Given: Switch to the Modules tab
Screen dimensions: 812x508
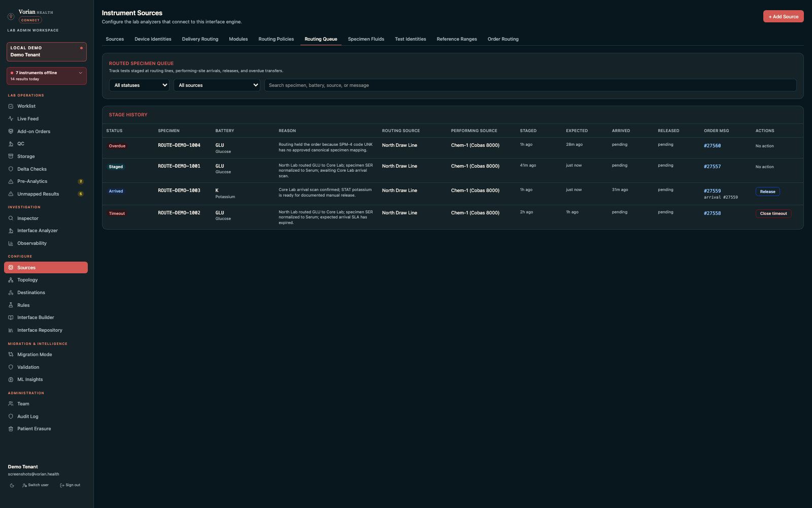Looking at the screenshot, I should tap(239, 39).
